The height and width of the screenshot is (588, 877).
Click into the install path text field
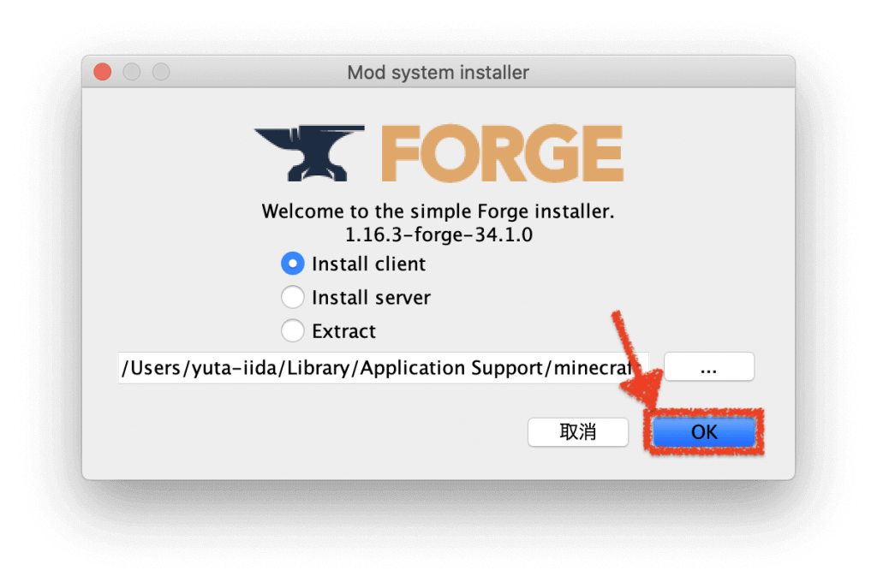click(383, 368)
